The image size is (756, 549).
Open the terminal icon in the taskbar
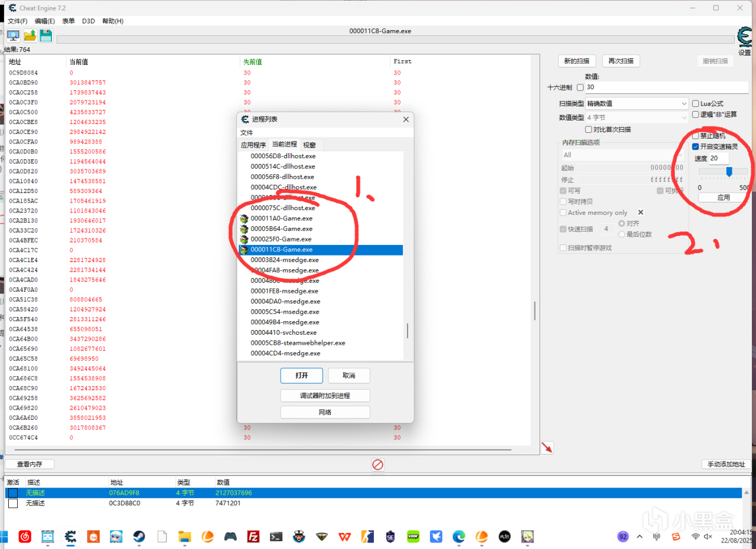pyautogui.click(x=276, y=537)
